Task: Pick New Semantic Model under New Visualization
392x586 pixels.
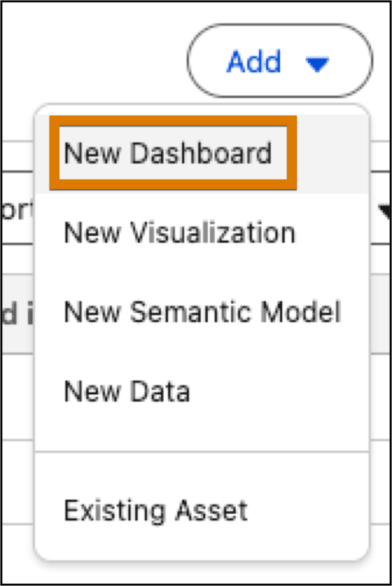Action: (202, 312)
